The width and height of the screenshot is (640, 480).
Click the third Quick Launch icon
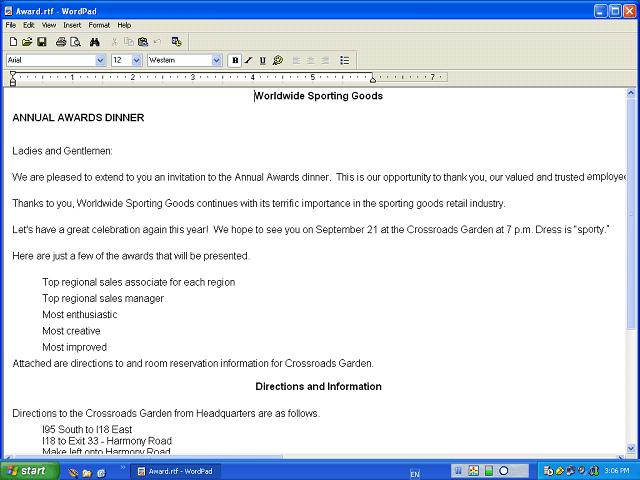(x=101, y=473)
